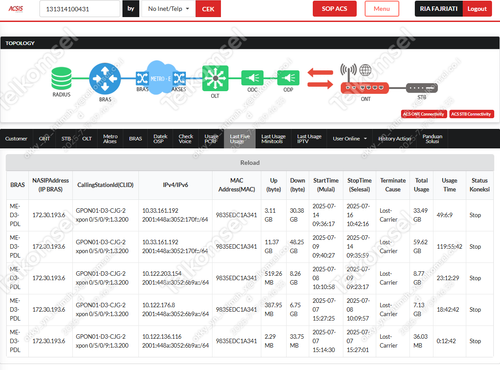Click the ODC node icon

pyautogui.click(x=252, y=78)
